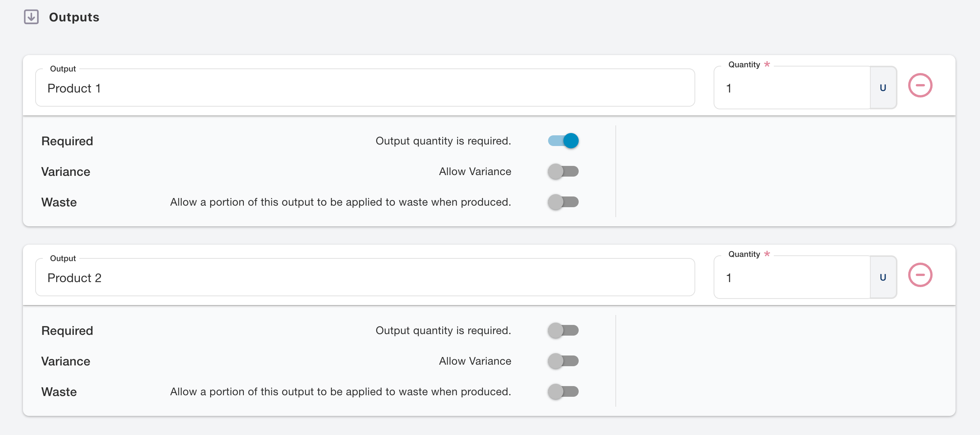Click the Outputs section heading

tap(74, 17)
